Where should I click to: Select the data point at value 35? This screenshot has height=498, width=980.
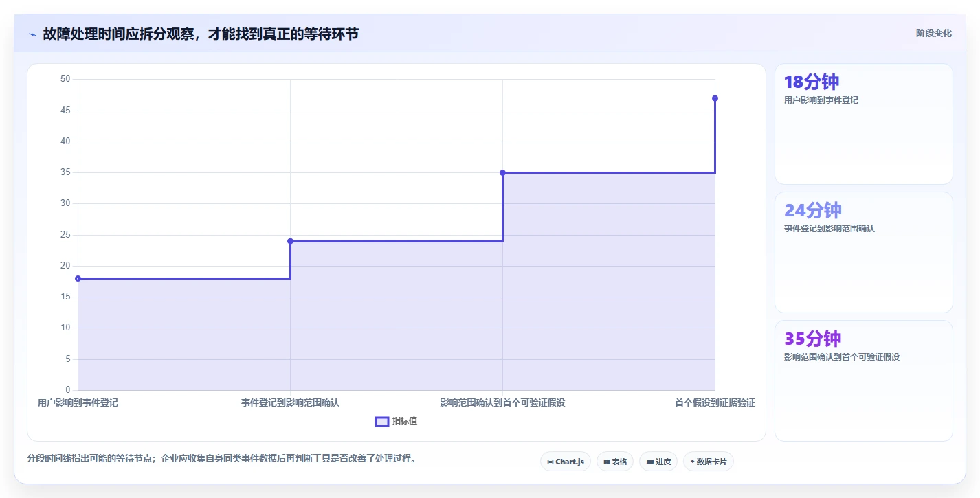coord(502,172)
